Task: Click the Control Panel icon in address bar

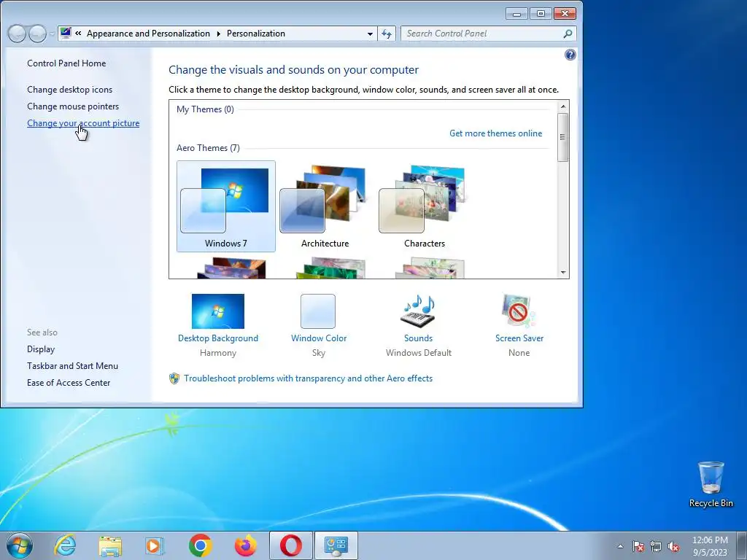Action: click(x=66, y=33)
